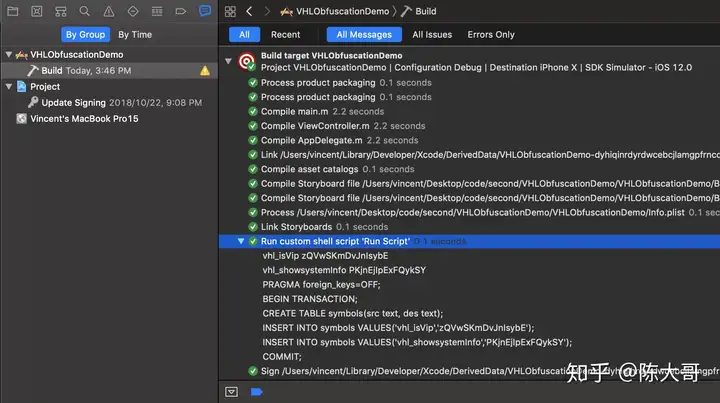720x403 pixels.
Task: Select the Run custom shell script 'Run Script' row
Action: [x=469, y=241]
